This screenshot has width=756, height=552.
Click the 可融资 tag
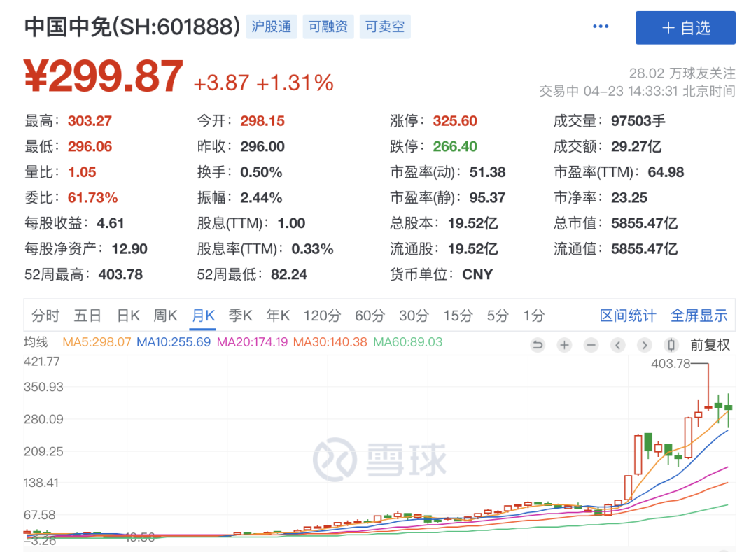point(328,27)
